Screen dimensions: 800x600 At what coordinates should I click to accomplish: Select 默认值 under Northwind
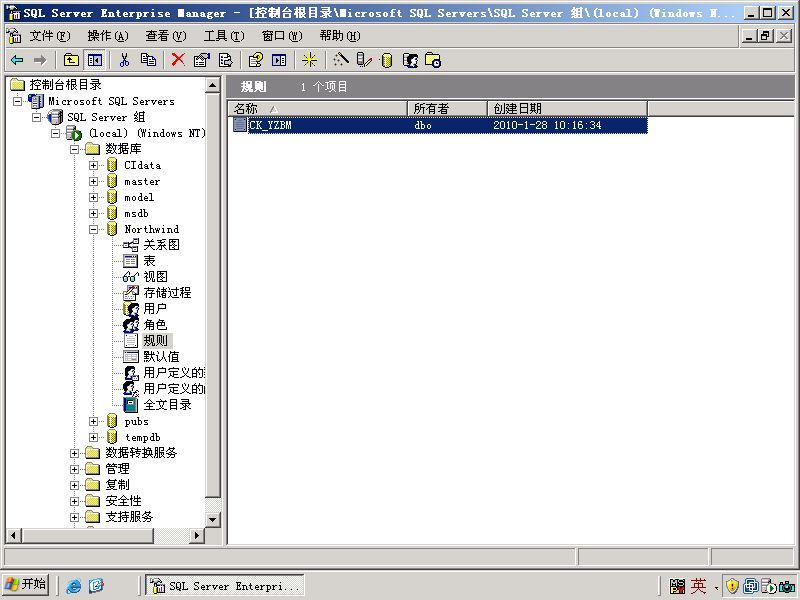pos(161,357)
